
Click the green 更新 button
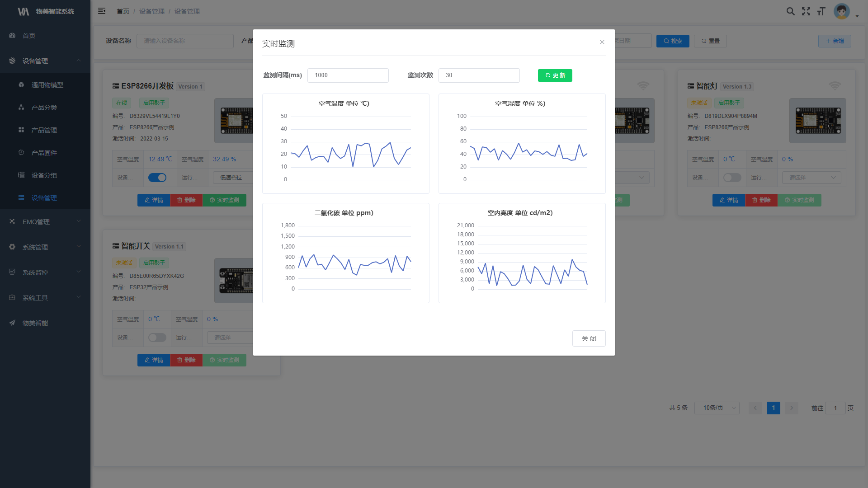(x=555, y=75)
